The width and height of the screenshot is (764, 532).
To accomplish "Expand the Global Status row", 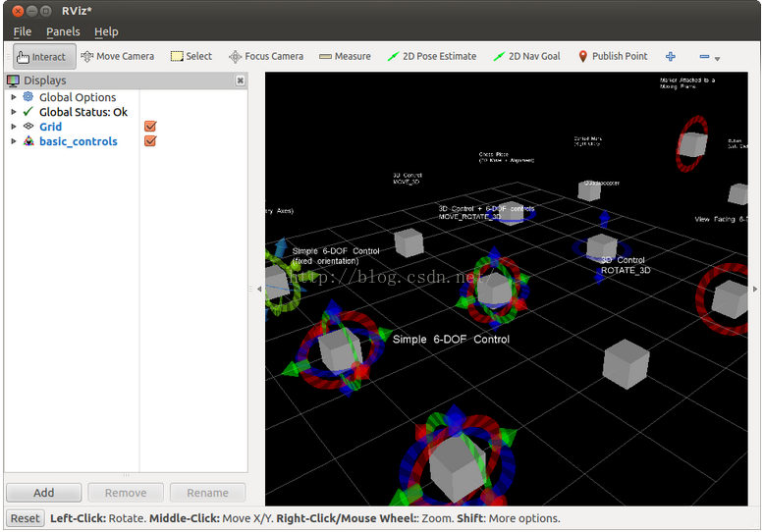I will (x=14, y=112).
